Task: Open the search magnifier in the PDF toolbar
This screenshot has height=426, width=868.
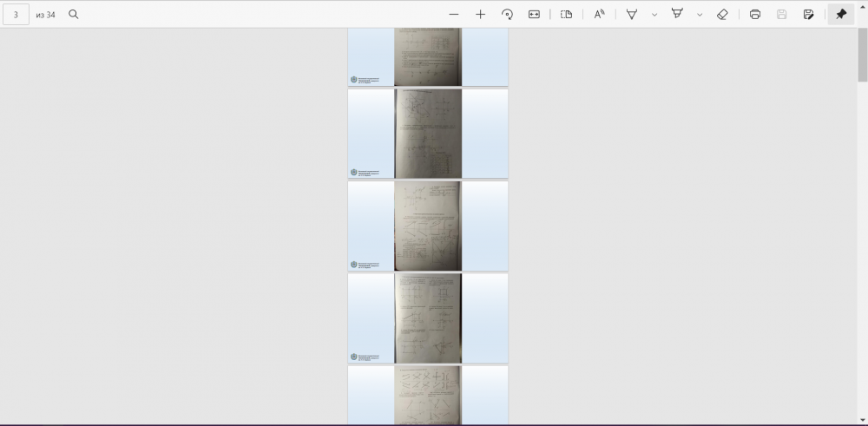Action: [x=74, y=14]
